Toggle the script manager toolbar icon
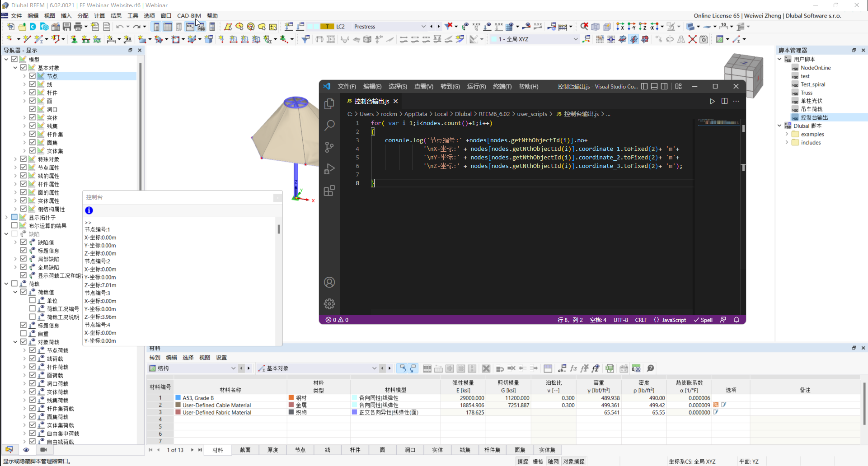Viewport: 868px width, 466px height. (x=201, y=27)
